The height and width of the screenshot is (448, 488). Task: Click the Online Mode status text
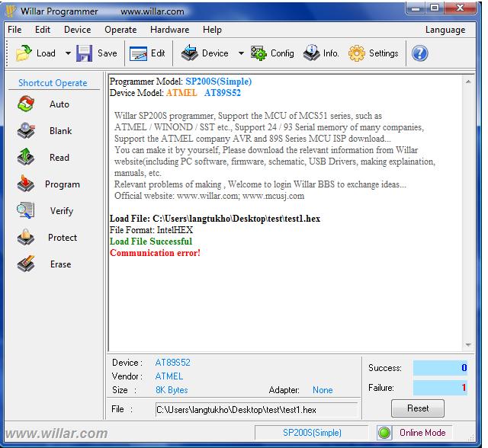(422, 433)
